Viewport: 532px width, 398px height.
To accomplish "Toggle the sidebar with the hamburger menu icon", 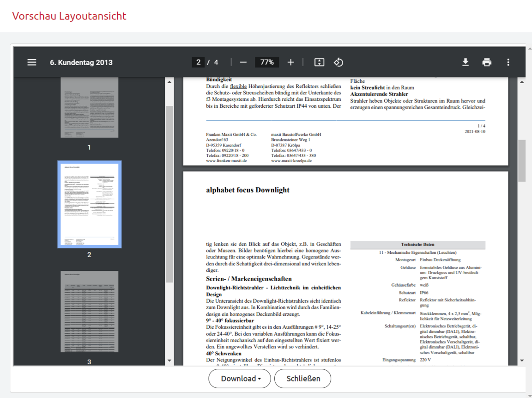I will (x=32, y=62).
